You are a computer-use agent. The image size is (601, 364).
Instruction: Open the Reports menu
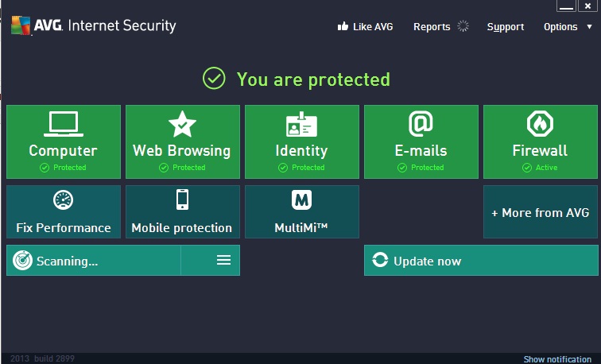pos(432,27)
